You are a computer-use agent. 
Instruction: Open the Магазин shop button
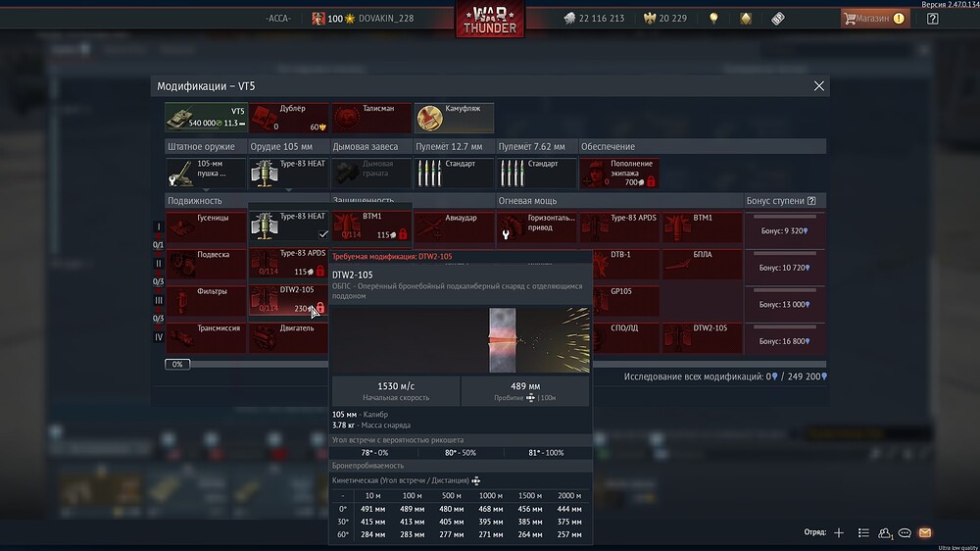point(874,18)
